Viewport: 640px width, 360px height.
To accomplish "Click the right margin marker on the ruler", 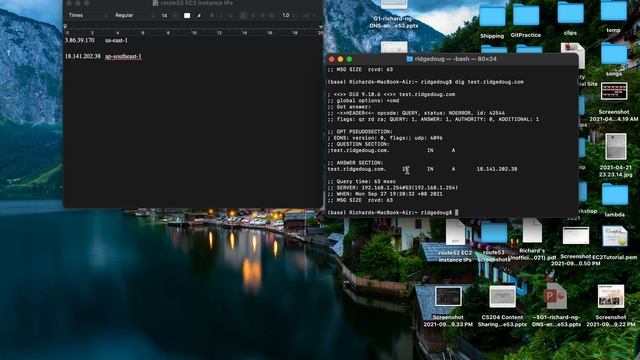I will coord(320,27).
